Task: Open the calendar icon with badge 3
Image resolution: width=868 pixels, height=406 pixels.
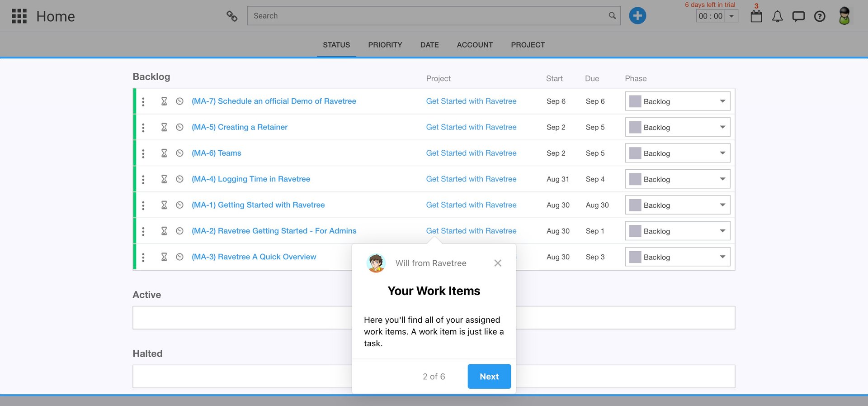Action: tap(756, 16)
